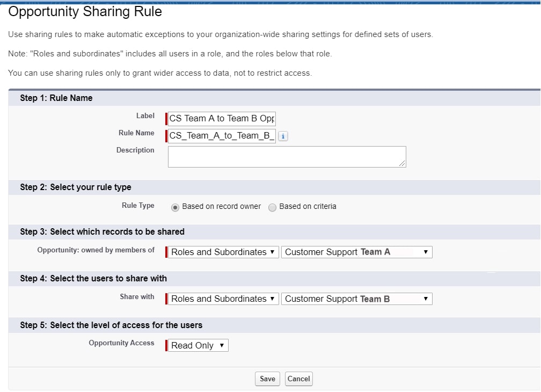The height and width of the screenshot is (392, 541).
Task: Focus the Rule Name input field
Action: (x=222, y=135)
